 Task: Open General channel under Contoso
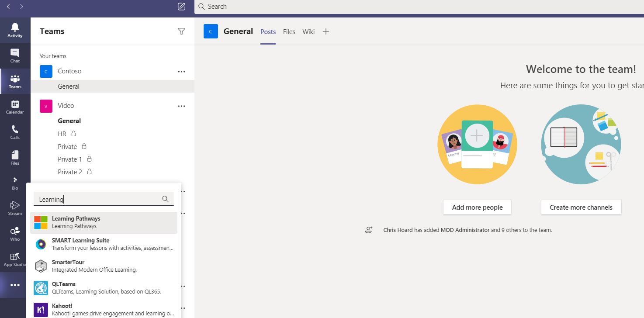tap(112, 86)
